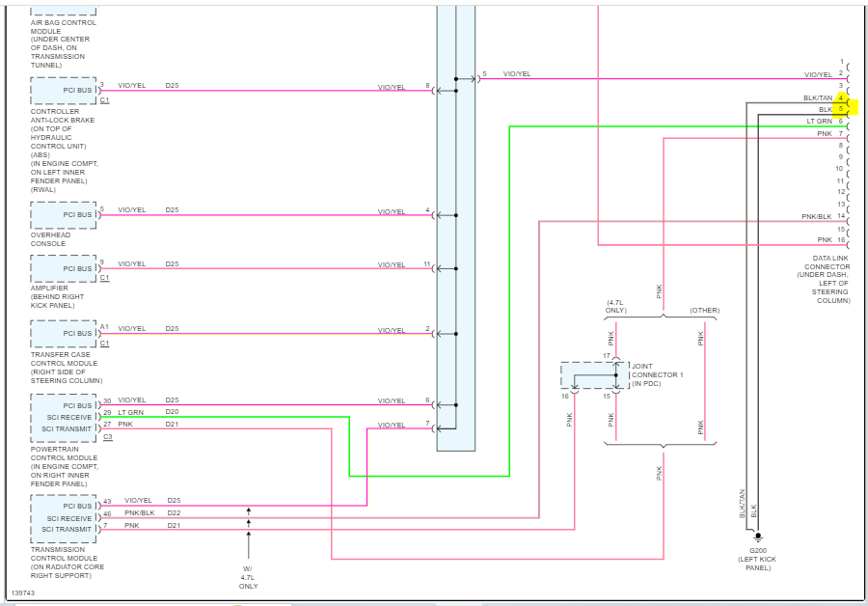The width and height of the screenshot is (868, 606).
Task: Select highlighted BLK/TAN pin 4
Action: tap(841, 98)
